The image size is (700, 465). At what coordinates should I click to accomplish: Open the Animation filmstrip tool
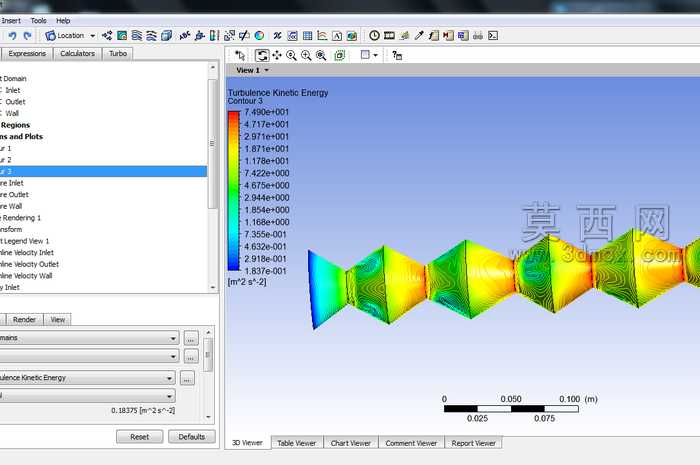389,36
